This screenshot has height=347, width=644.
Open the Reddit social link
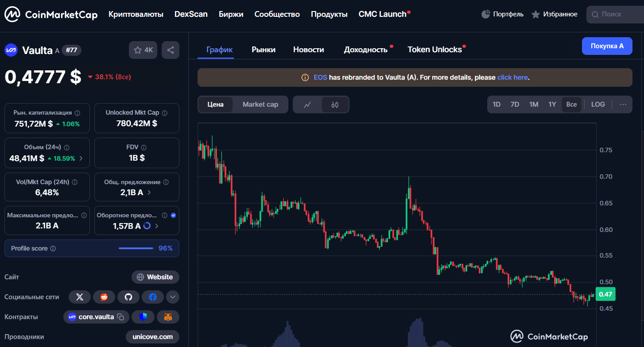[x=104, y=297]
